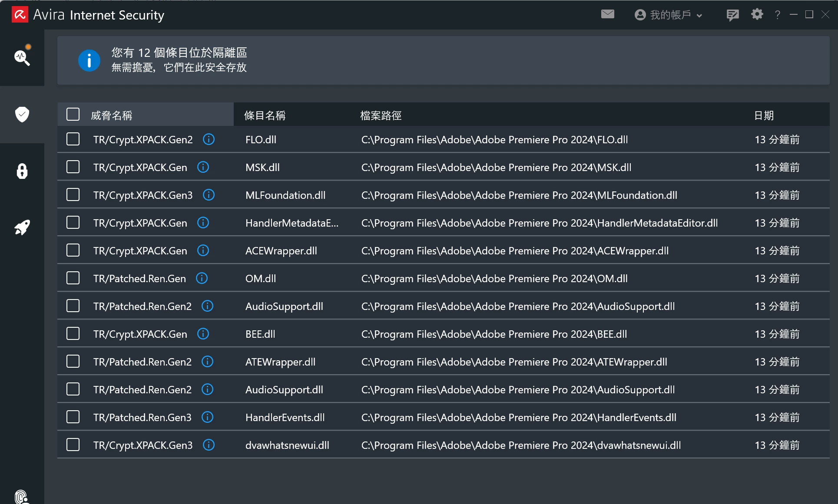Click the 檔案路徑 column header
Viewport: 838px width, 504px height.
[x=381, y=115]
